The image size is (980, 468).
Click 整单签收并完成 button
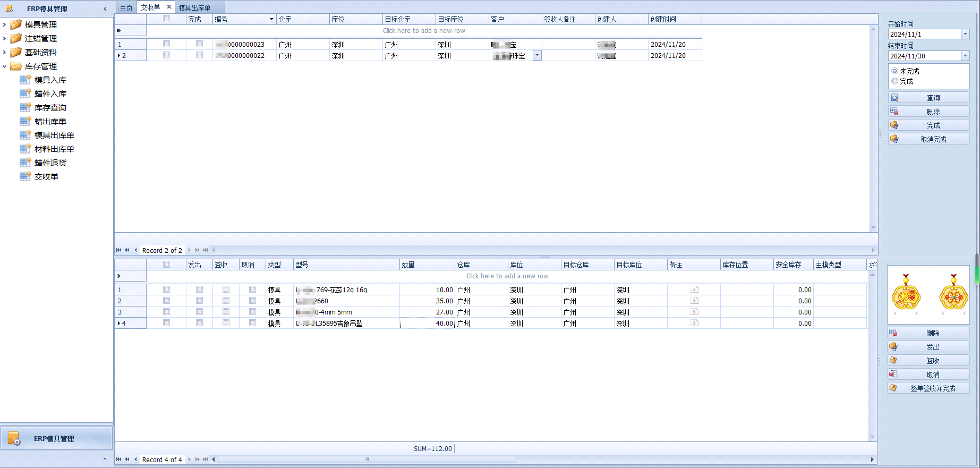pyautogui.click(x=928, y=388)
